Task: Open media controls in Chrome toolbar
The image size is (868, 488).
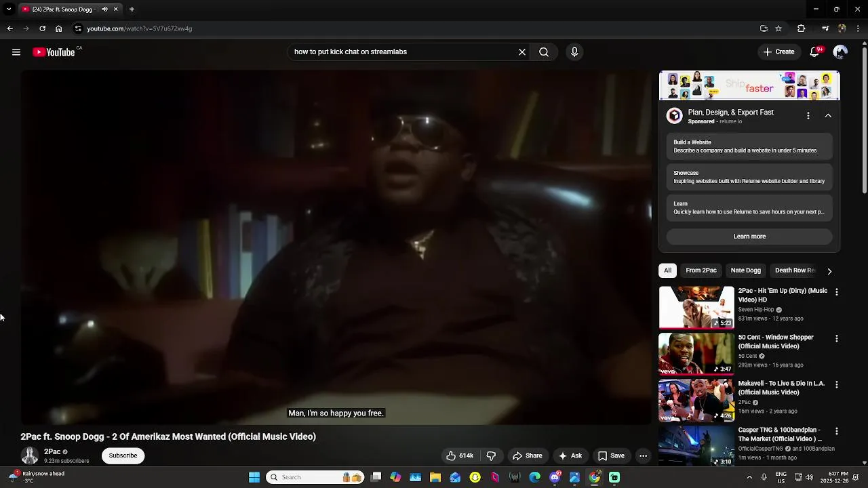Action: point(825,28)
